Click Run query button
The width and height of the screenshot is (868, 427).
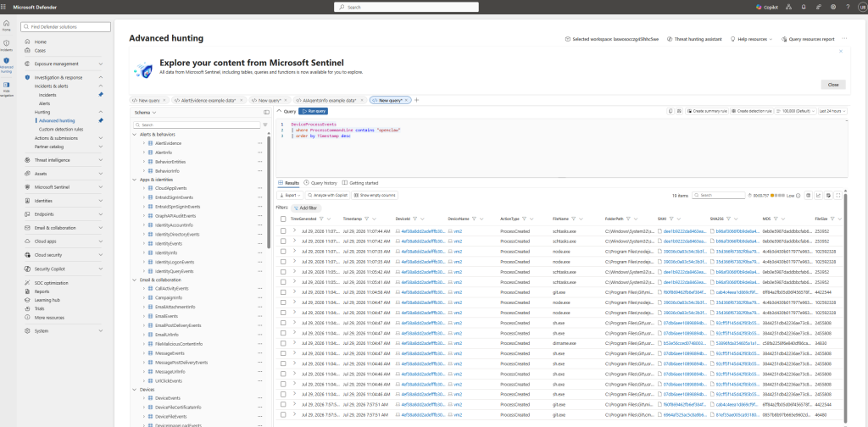click(x=314, y=111)
